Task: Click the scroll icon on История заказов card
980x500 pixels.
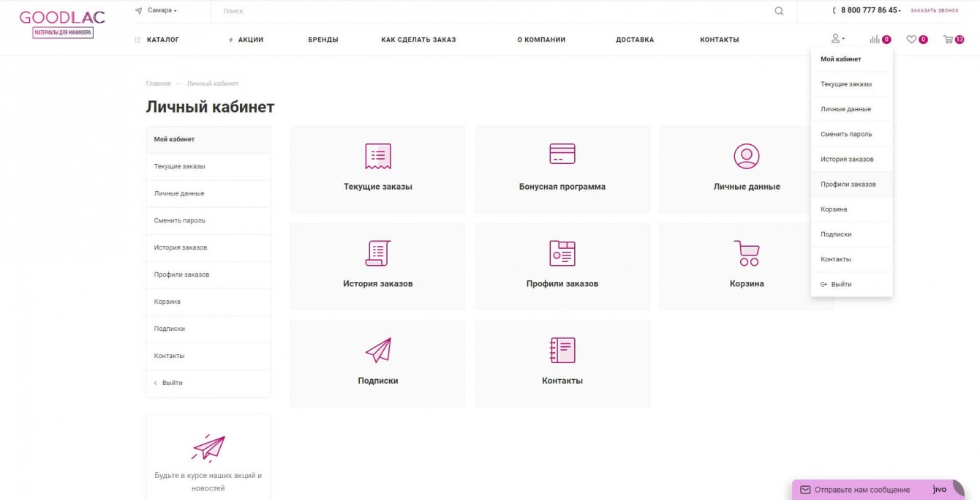Action: tap(378, 253)
